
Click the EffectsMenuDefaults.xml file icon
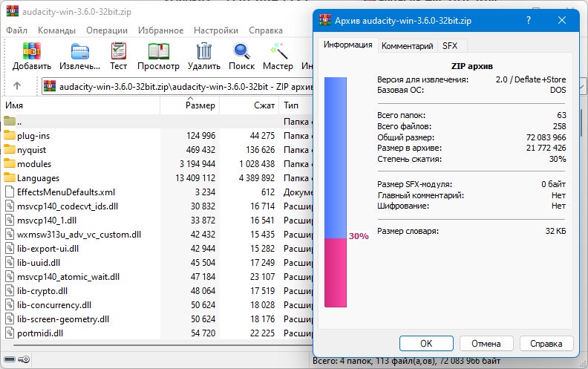pyautogui.click(x=10, y=192)
